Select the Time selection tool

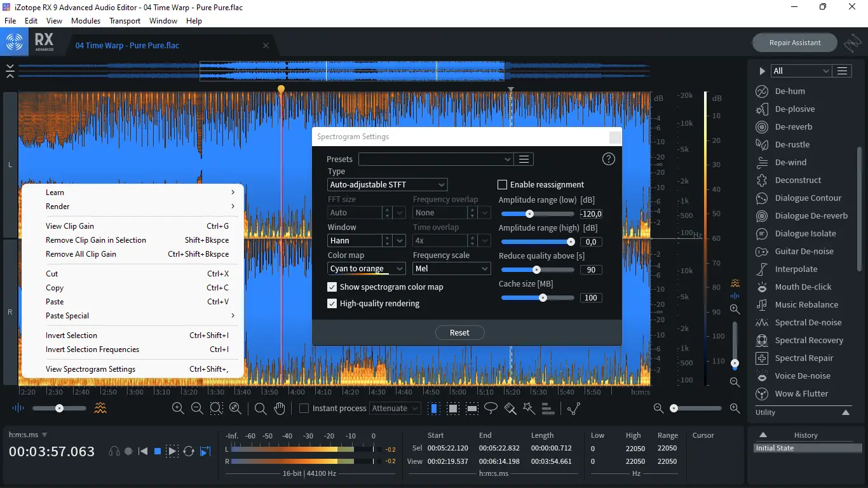coord(433,408)
